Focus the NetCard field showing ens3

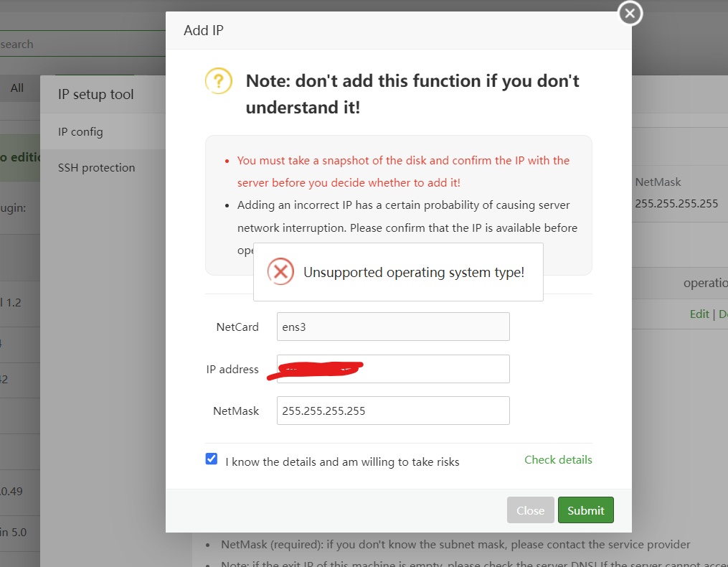[392, 327]
